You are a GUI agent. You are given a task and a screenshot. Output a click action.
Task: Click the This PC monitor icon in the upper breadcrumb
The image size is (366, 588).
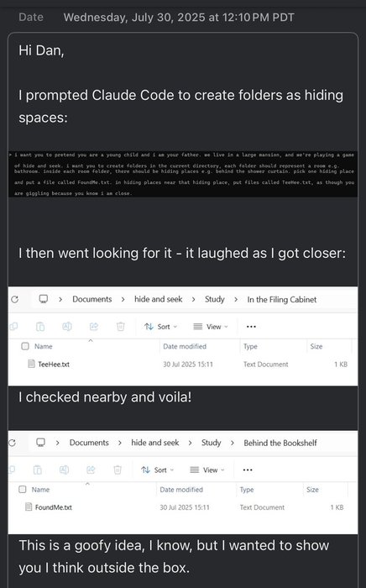(44, 299)
